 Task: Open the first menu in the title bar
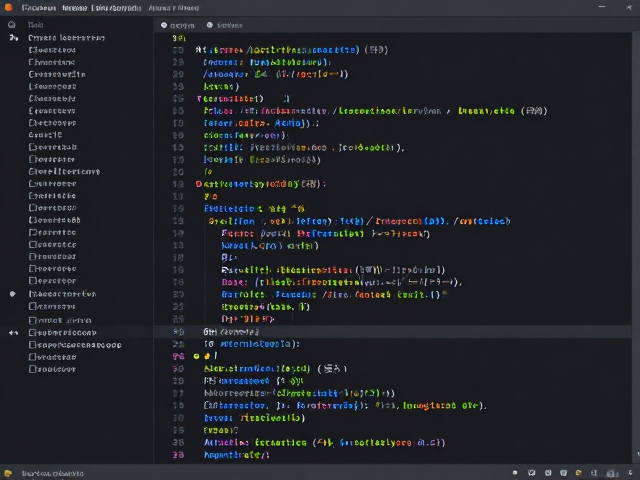(x=39, y=8)
